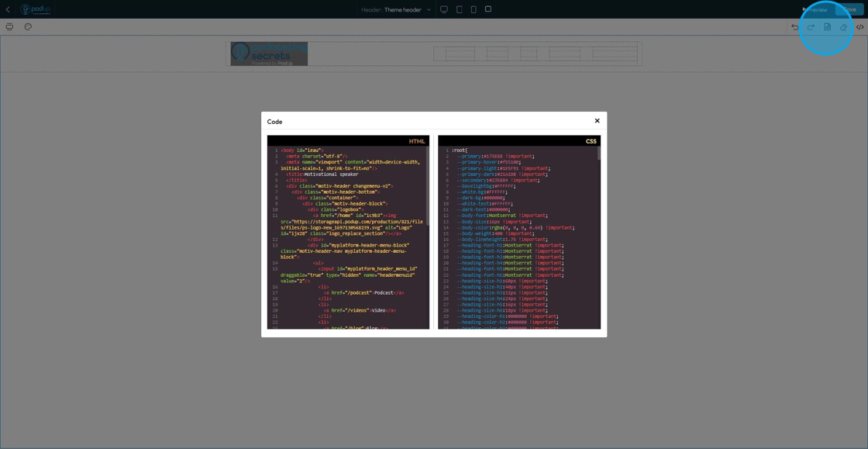
Task: Click the HTML panel header label
Action: [x=417, y=141]
